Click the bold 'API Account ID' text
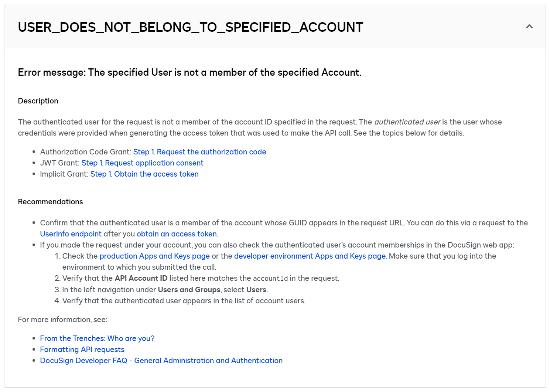 pos(141,278)
